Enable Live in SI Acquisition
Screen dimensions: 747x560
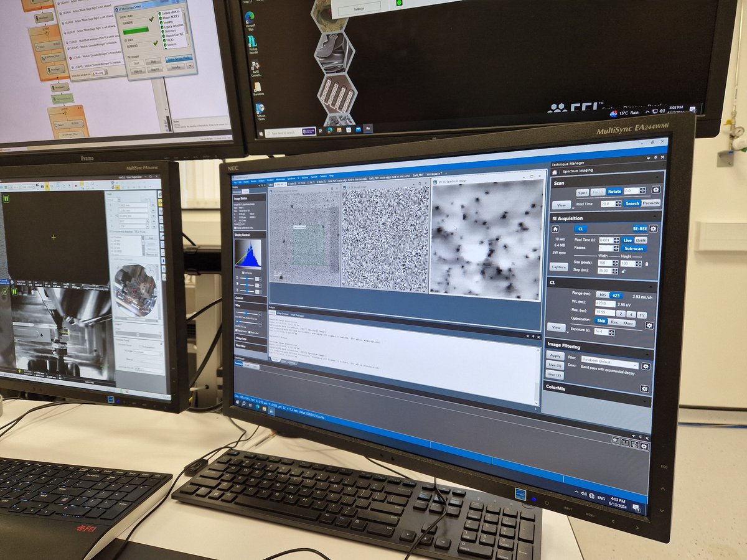point(627,240)
